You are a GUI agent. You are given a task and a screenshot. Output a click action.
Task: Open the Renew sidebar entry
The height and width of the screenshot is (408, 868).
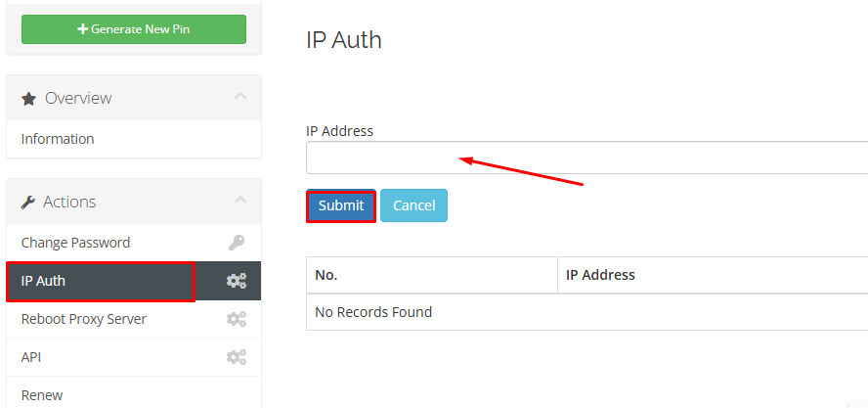42,395
